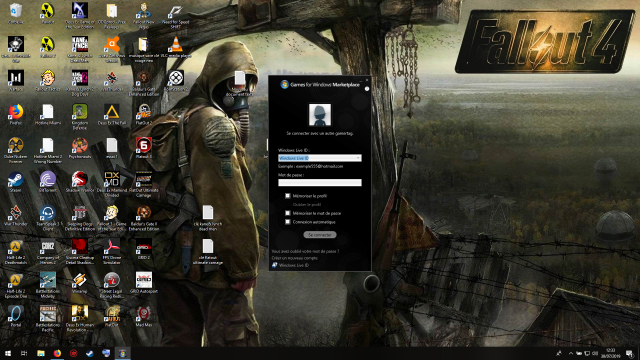Click the 'Se connecter' button
640x360 pixels.
click(320, 235)
